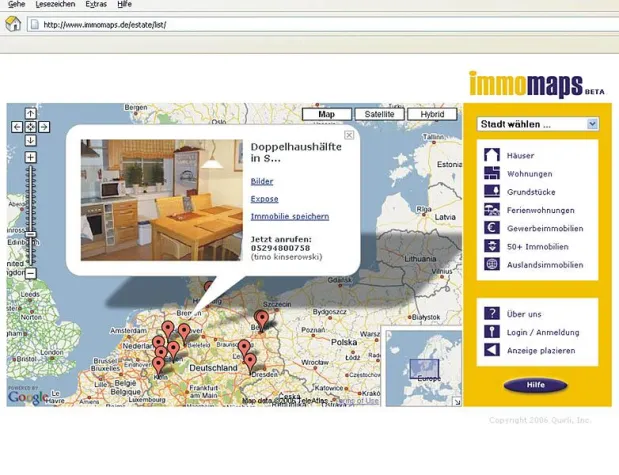Zoom out with the minus button
The width and height of the screenshot is (619, 475).
tap(31, 273)
